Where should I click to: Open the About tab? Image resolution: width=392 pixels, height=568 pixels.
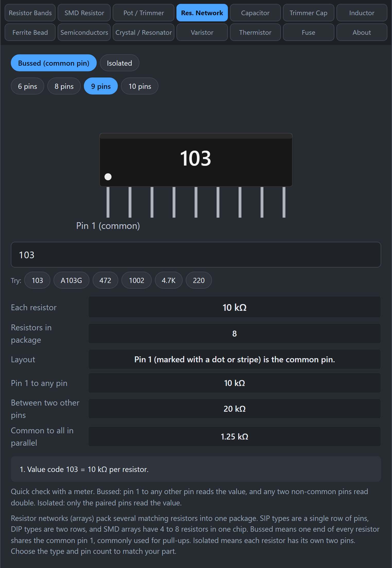click(x=362, y=32)
